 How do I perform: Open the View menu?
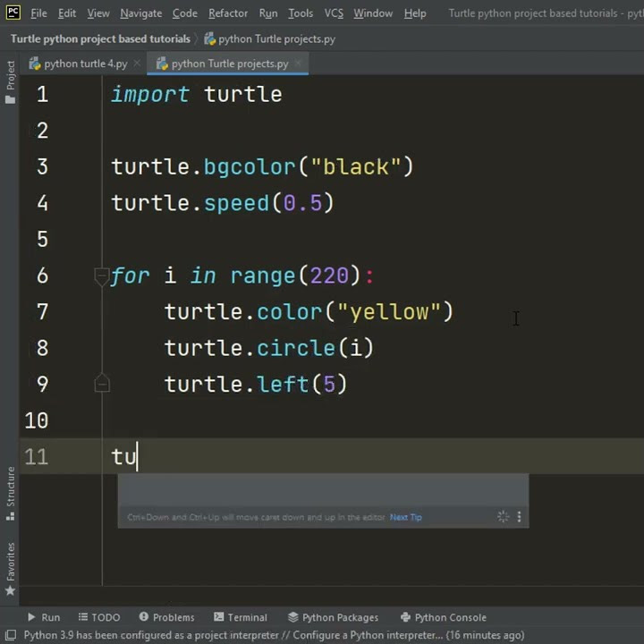coord(98,13)
